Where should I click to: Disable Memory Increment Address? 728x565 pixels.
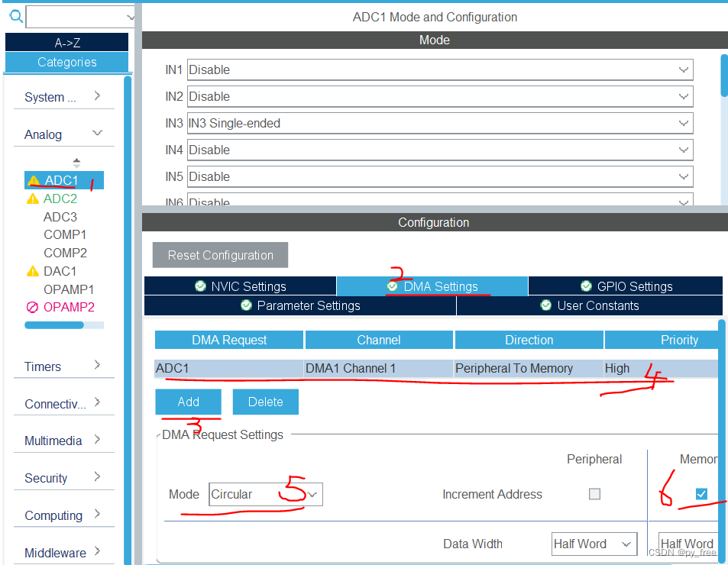700,494
